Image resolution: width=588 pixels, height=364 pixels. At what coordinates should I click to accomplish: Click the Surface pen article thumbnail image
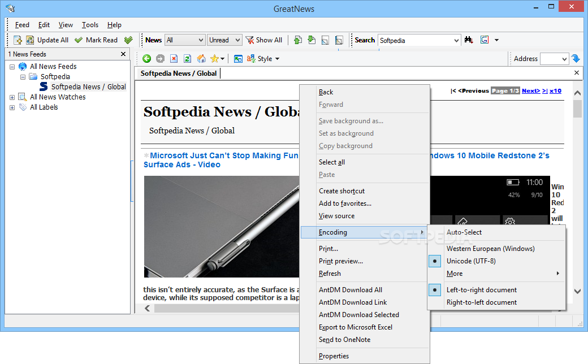[x=222, y=227]
